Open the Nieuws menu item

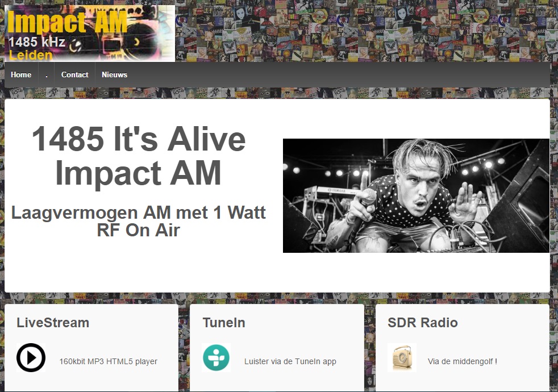click(x=114, y=74)
